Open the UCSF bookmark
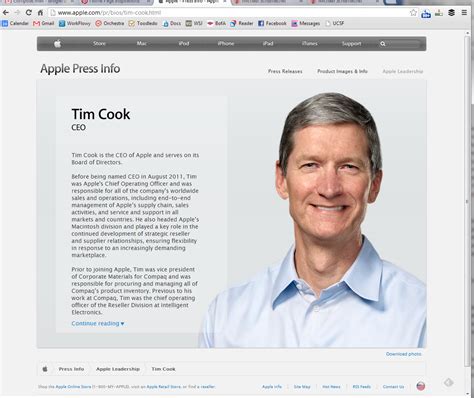This screenshot has width=474, height=398. tap(335, 23)
